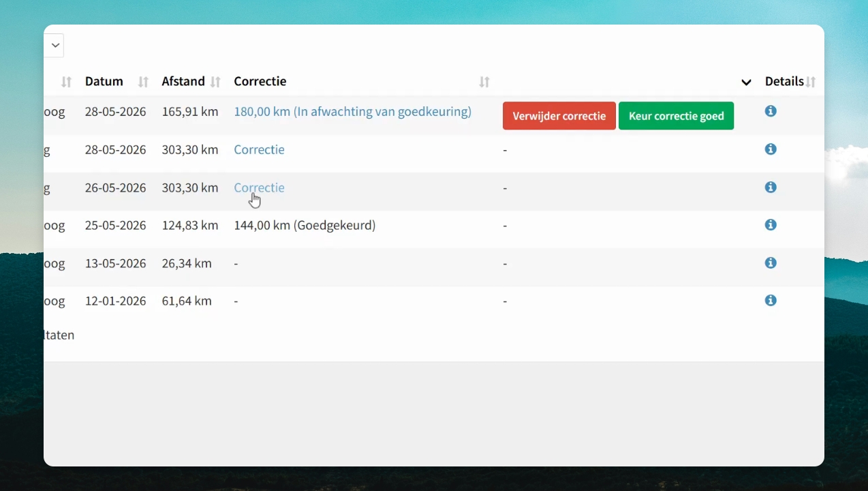Open details info icon for 12-01-2026 row
This screenshot has height=491, width=868.
click(x=771, y=301)
